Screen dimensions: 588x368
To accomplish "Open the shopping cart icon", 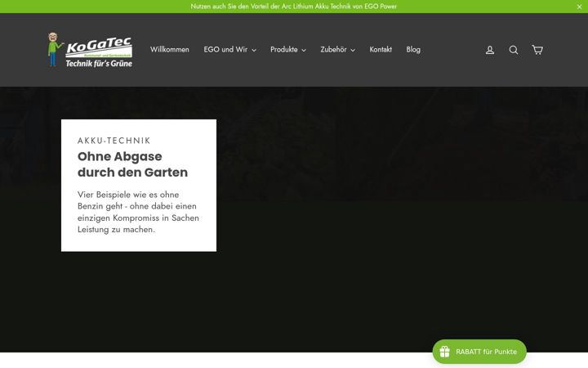I will pyautogui.click(x=537, y=50).
